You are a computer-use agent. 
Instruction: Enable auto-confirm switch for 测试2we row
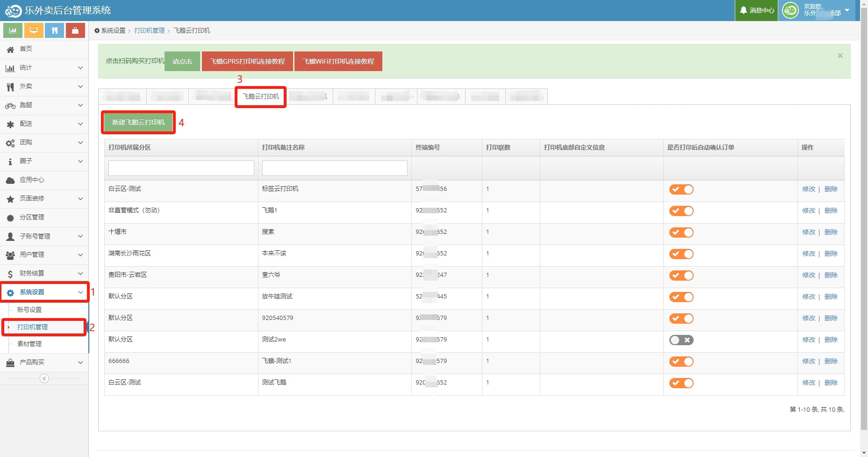click(681, 340)
